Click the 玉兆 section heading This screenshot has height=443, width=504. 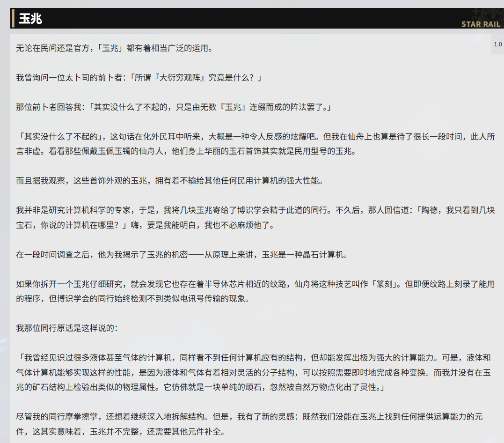coord(30,19)
